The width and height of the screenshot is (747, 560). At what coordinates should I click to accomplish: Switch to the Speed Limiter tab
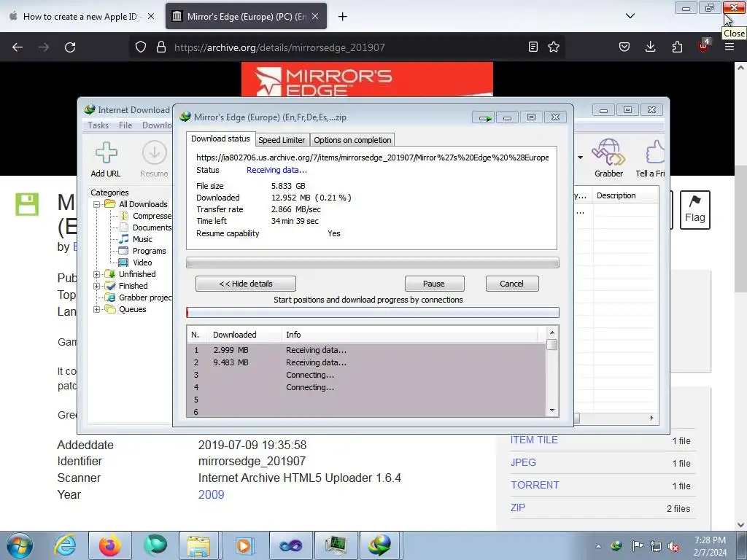pyautogui.click(x=282, y=140)
